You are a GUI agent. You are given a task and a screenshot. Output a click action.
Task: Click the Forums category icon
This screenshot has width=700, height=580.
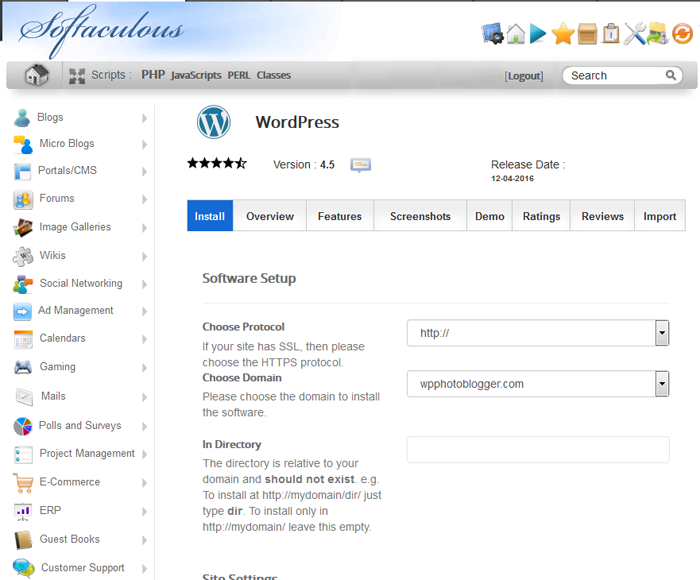point(23,199)
